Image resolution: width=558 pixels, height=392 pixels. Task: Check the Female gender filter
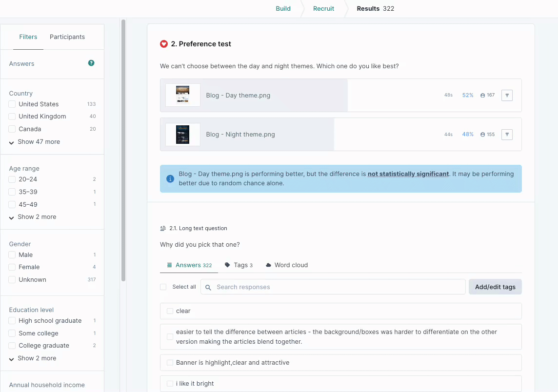click(x=11, y=267)
